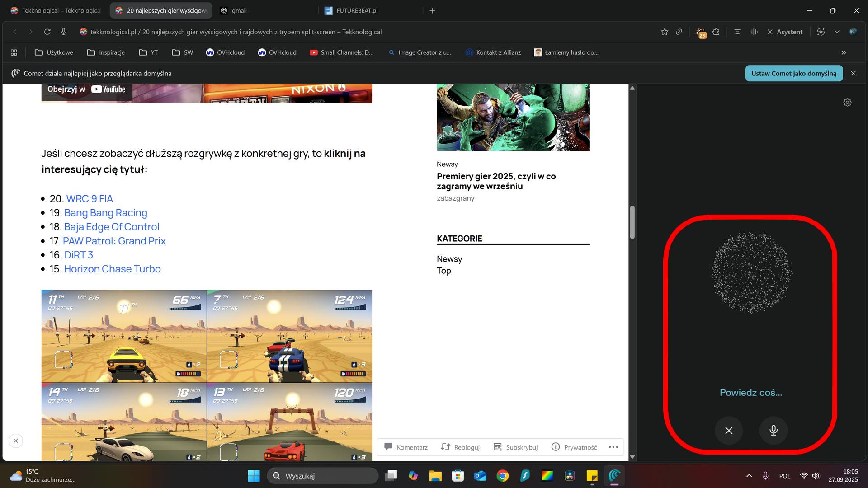This screenshot has height=488, width=868.
Task: Click the Wyszukaj taskbar search field
Action: click(323, 476)
